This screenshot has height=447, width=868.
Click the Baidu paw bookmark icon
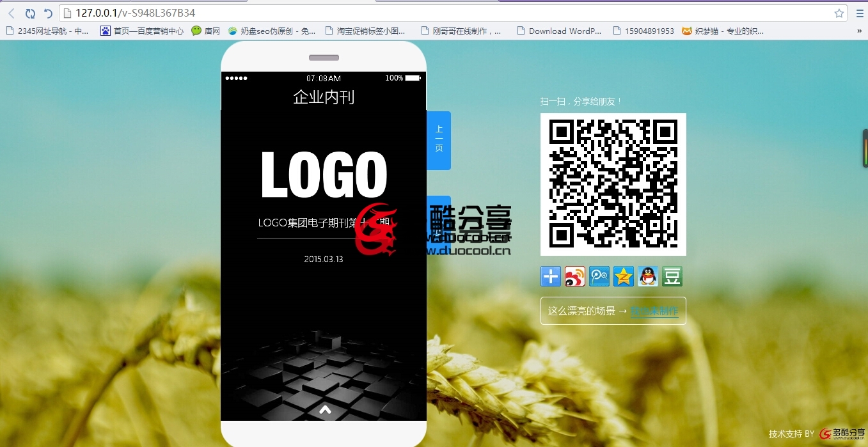tap(106, 31)
